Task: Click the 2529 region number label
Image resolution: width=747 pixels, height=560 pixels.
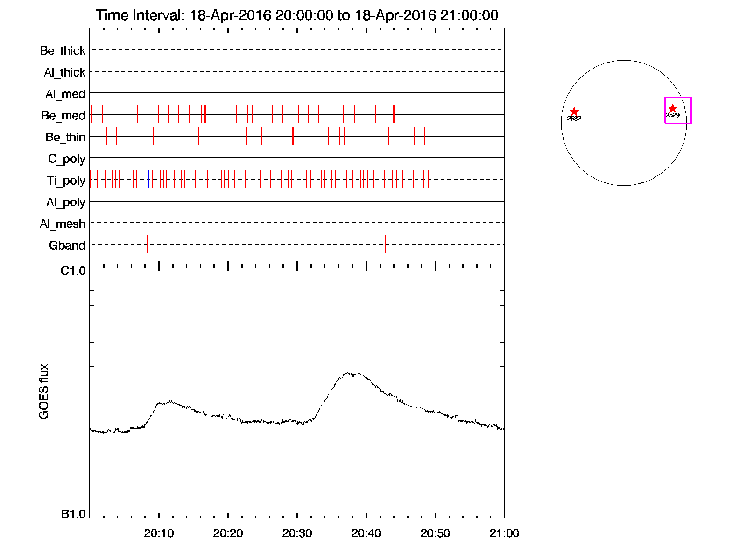Action: point(672,115)
